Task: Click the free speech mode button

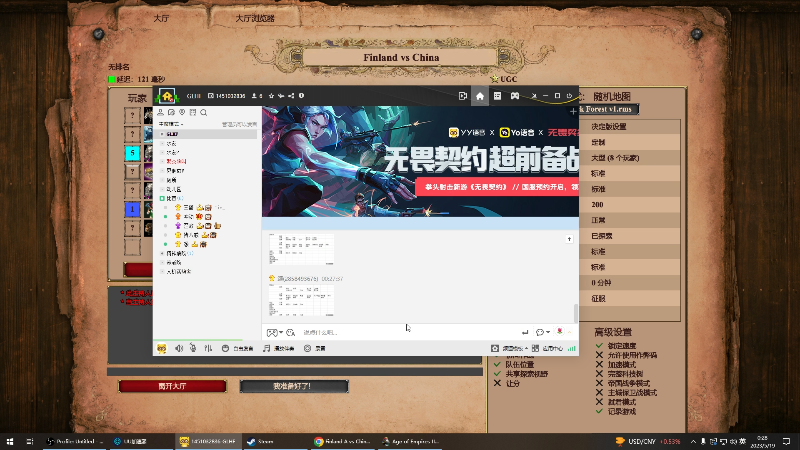Action: click(238, 348)
